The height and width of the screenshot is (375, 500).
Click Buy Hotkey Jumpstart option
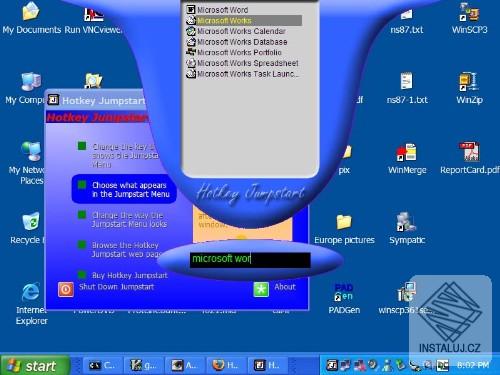tap(130, 275)
